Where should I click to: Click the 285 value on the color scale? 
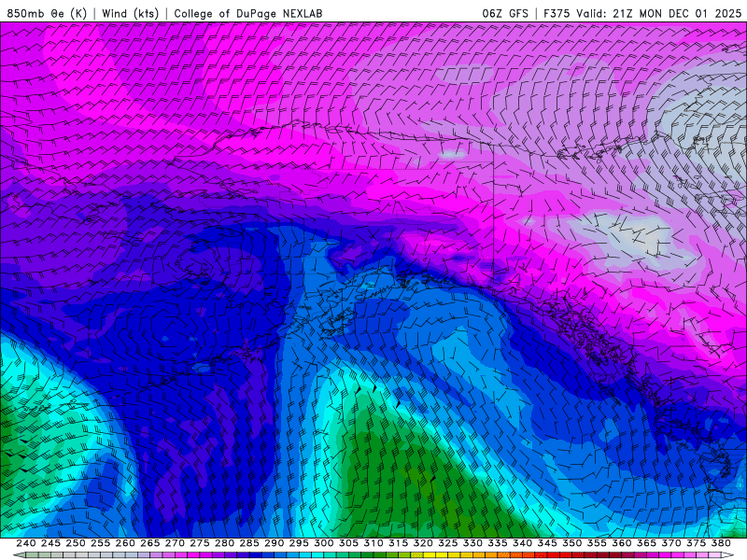tap(249, 543)
